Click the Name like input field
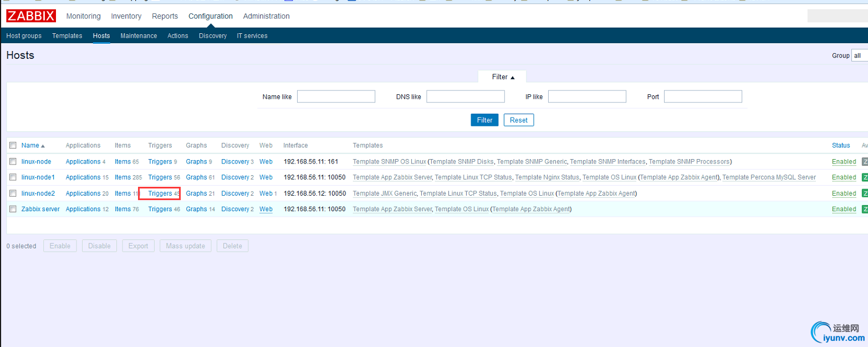Image resolution: width=868 pixels, height=347 pixels. (336, 96)
